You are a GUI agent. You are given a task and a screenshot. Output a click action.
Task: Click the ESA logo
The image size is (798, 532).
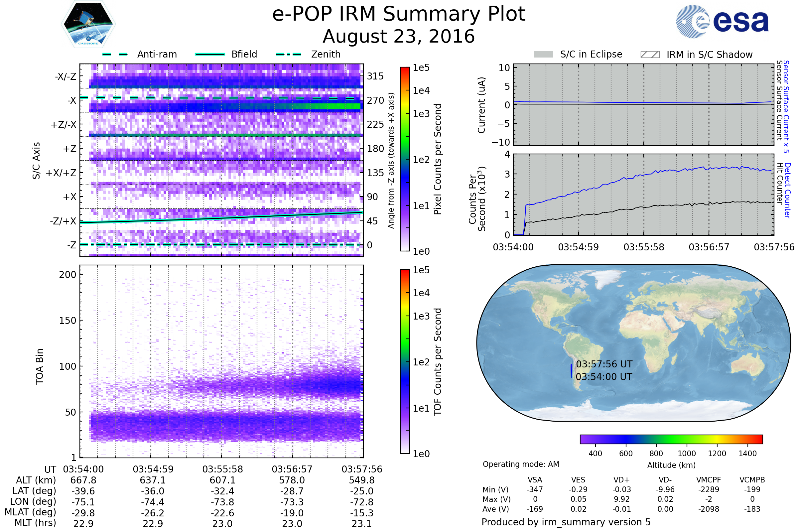pyautogui.click(x=722, y=22)
